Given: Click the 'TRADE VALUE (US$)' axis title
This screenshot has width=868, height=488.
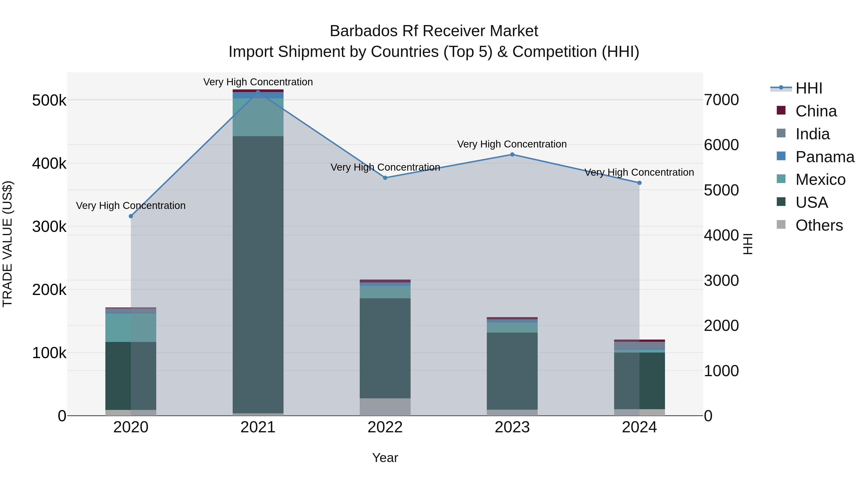Looking at the screenshot, I should point(7,244).
